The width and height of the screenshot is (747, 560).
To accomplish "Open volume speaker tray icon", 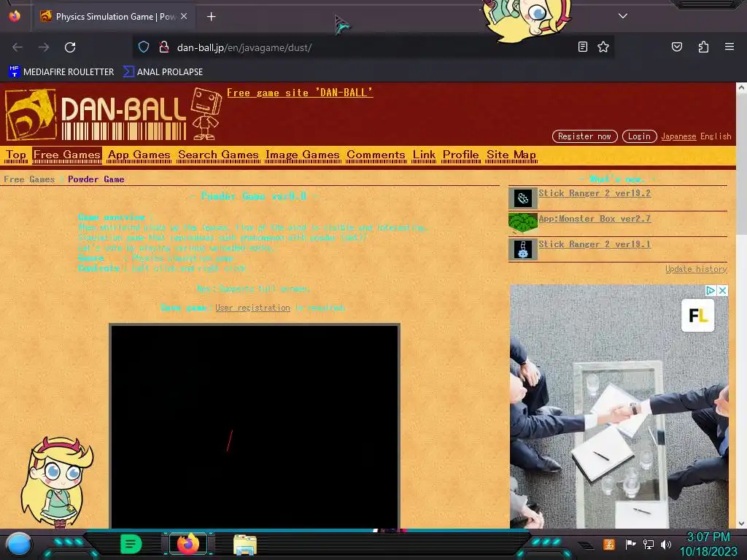I will pos(666,544).
